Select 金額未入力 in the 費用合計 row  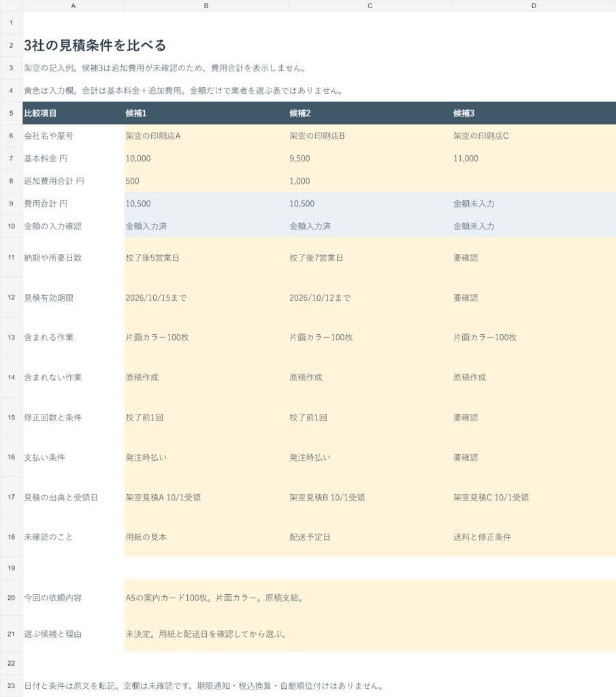534,204
